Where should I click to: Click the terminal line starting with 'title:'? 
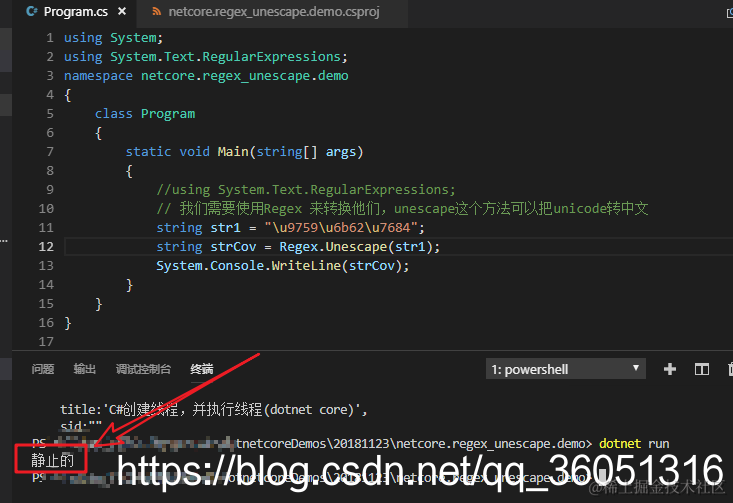click(x=214, y=410)
